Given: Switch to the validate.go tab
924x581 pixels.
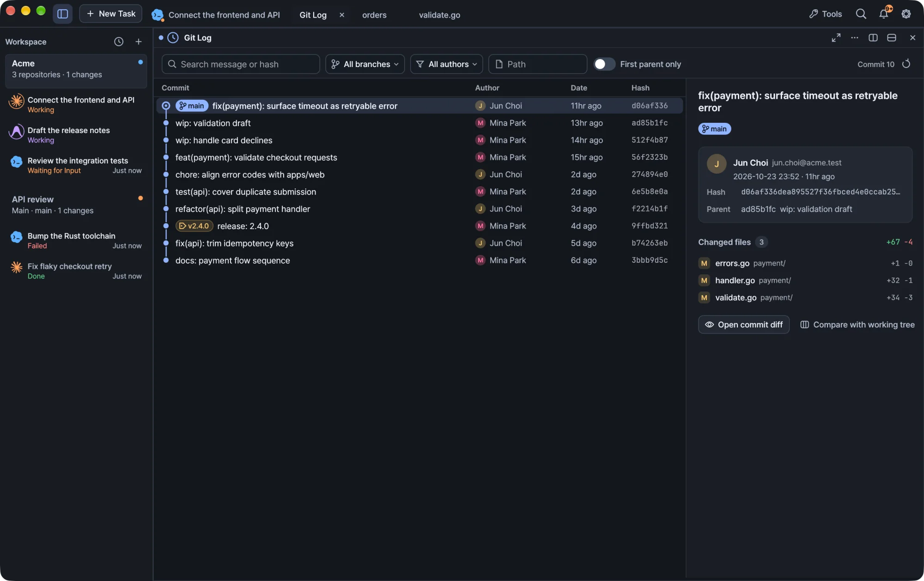Looking at the screenshot, I should pos(439,15).
